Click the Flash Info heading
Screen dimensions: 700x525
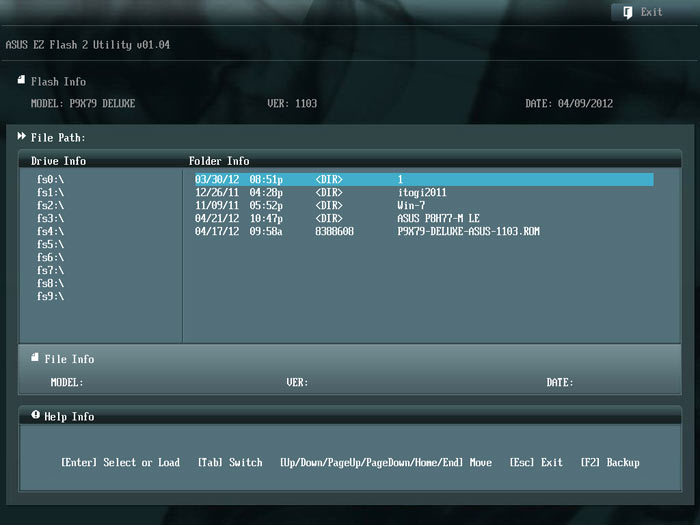[58, 82]
